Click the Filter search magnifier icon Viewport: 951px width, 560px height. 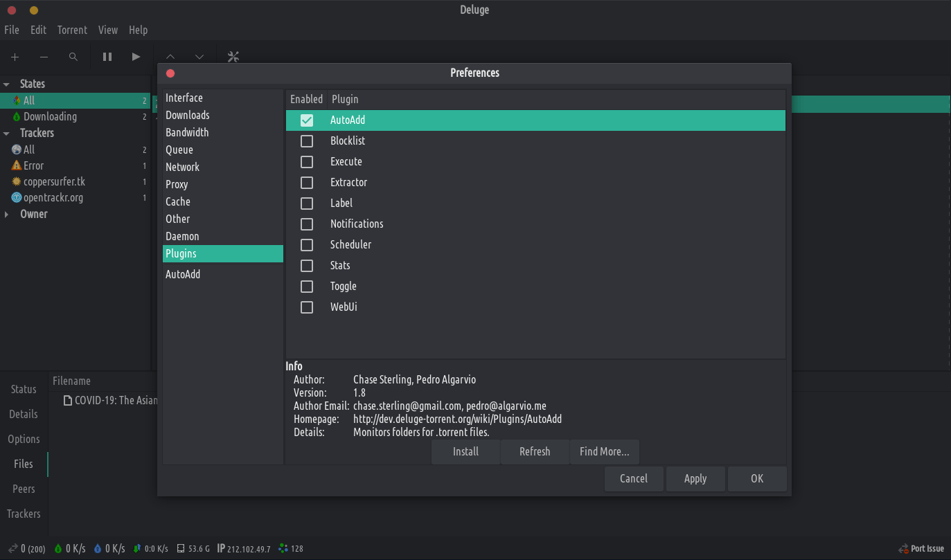[x=73, y=57]
